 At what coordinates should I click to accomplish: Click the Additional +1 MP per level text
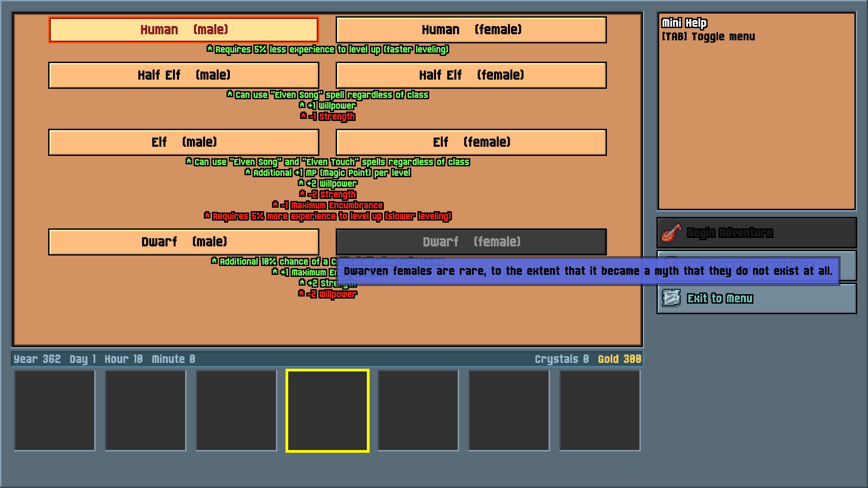tap(328, 173)
